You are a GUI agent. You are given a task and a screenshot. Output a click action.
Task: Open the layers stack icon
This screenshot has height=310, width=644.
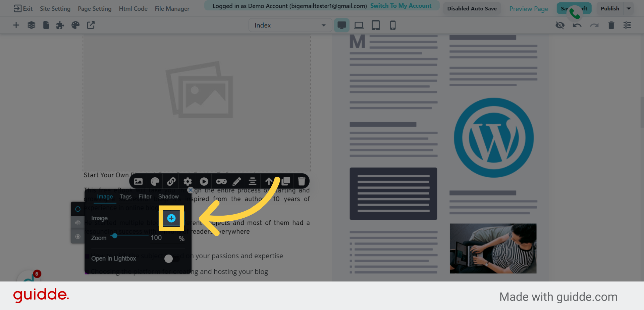click(31, 25)
